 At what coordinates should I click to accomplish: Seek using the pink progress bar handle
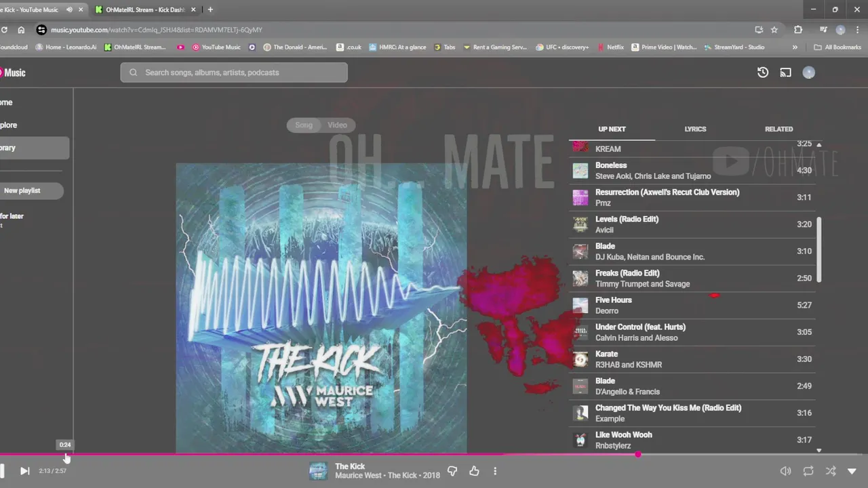coord(638,454)
